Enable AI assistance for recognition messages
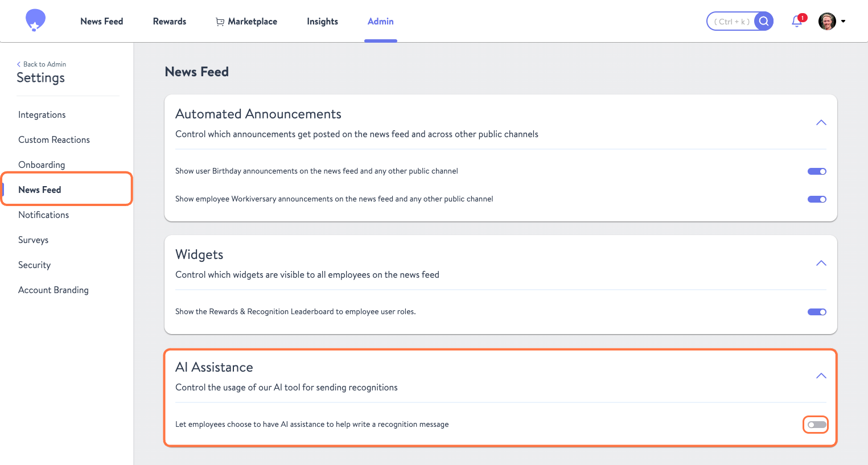The image size is (868, 465). pyautogui.click(x=816, y=425)
